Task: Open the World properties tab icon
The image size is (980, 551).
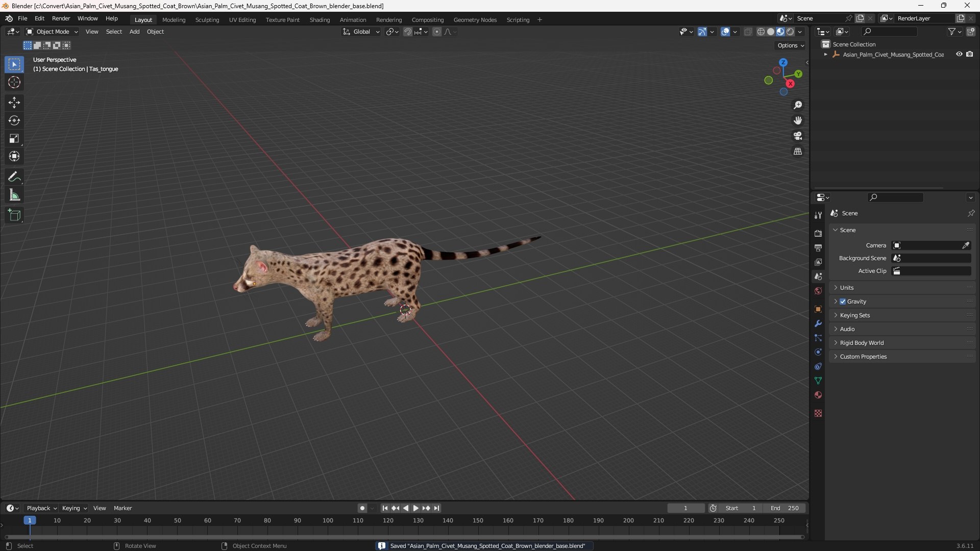Action: pos(818,291)
